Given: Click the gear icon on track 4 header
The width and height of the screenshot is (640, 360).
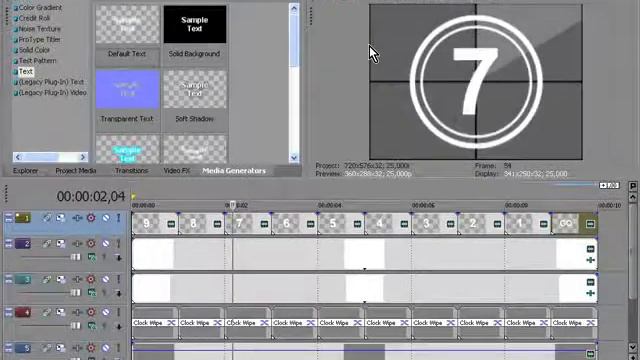Looking at the screenshot, I should pos(91,312).
